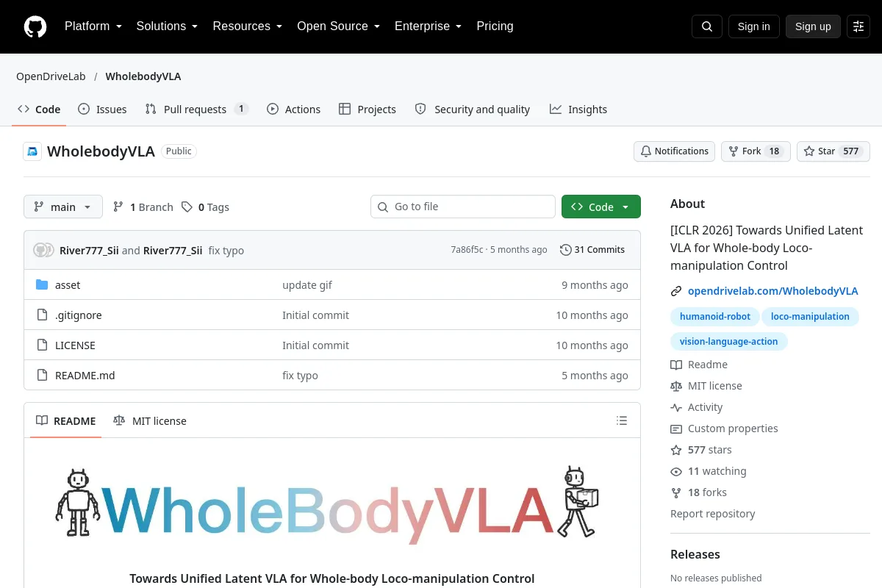Open the 31 Commits link
The image size is (882, 588).
point(592,250)
